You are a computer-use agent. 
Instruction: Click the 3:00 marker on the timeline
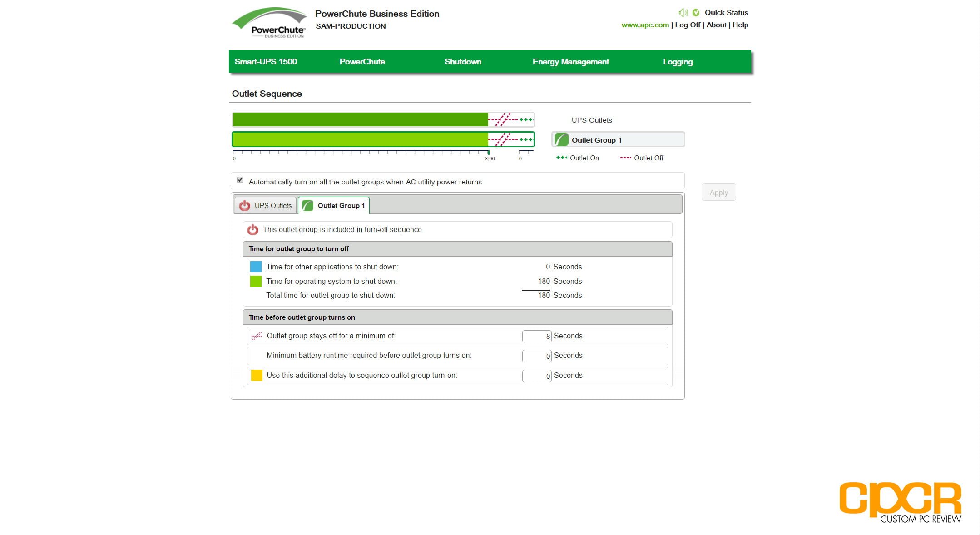coord(490,159)
